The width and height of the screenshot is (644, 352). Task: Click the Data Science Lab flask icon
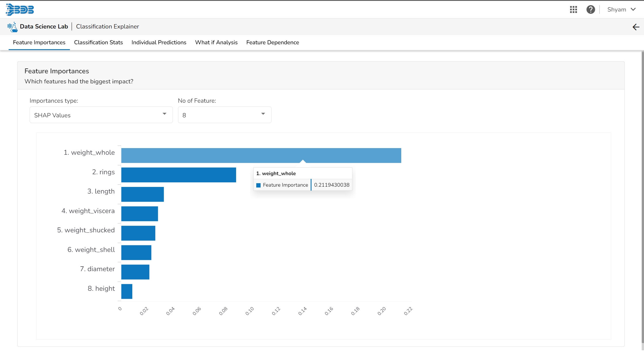point(12,27)
